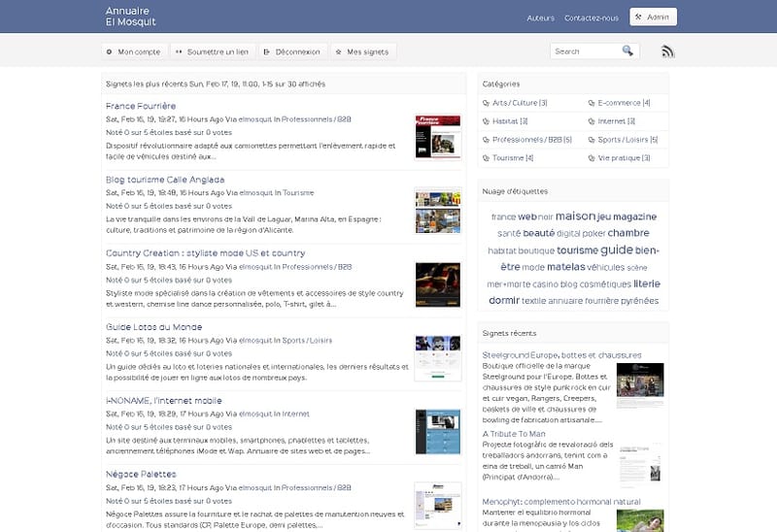Click the Guide Lotos du Monde thumbnail
The width and height of the screenshot is (777, 532).
tap(438, 358)
